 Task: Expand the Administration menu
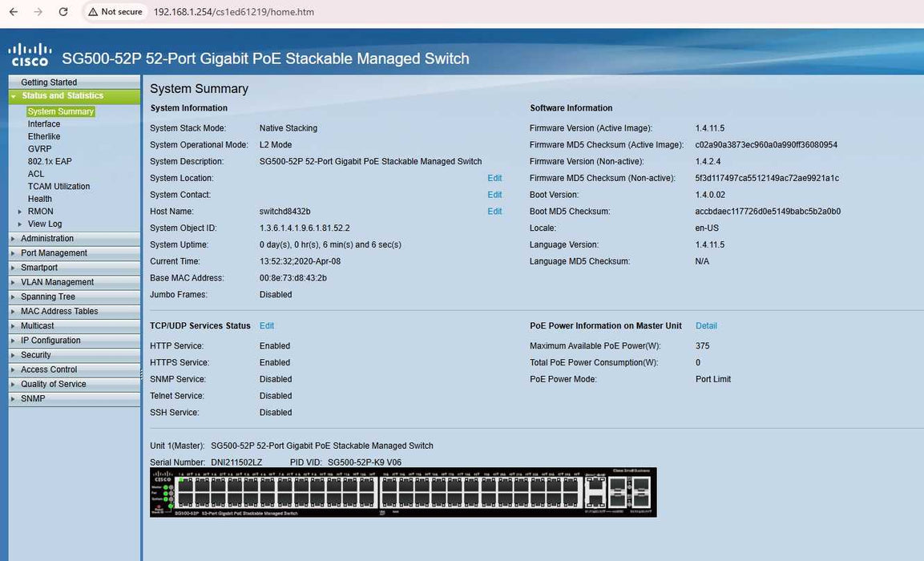(x=47, y=239)
